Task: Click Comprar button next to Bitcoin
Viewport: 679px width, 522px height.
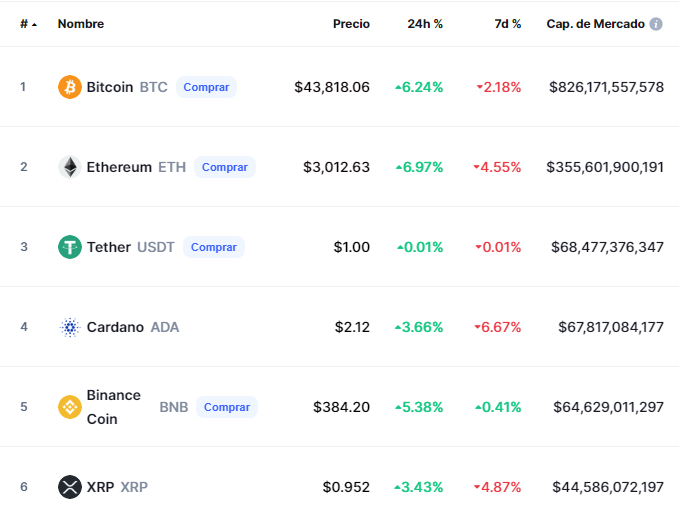Action: tap(206, 87)
